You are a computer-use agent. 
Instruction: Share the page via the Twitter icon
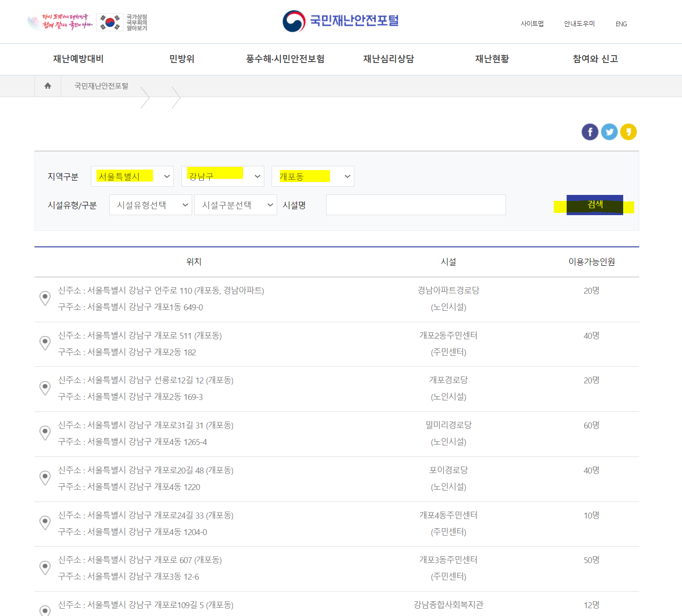point(609,132)
